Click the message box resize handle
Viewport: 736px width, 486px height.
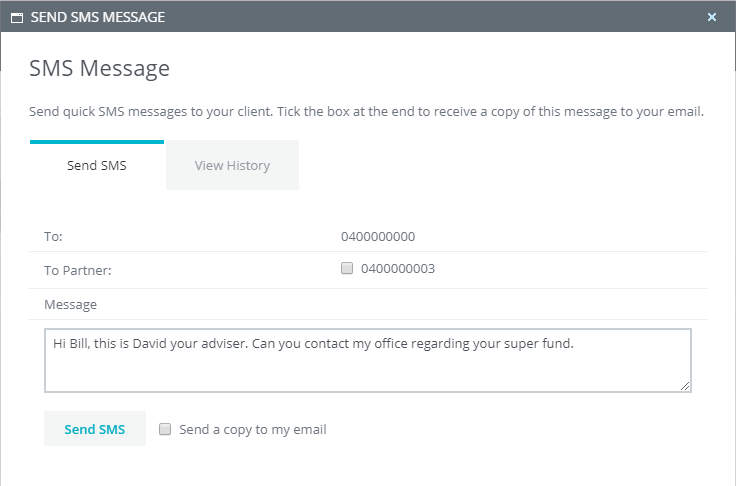tap(685, 385)
